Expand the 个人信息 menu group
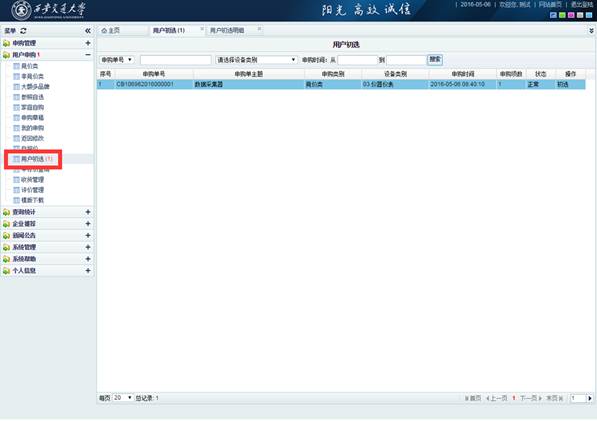Screen dimensions: 597x421 (88, 271)
